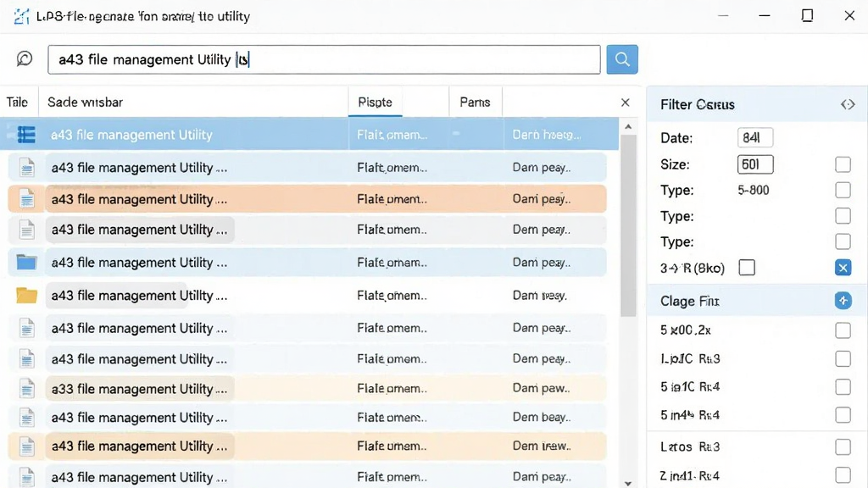The width and height of the screenshot is (868, 488).
Task: Click the round icon left of the search field
Action: pyautogui.click(x=25, y=58)
